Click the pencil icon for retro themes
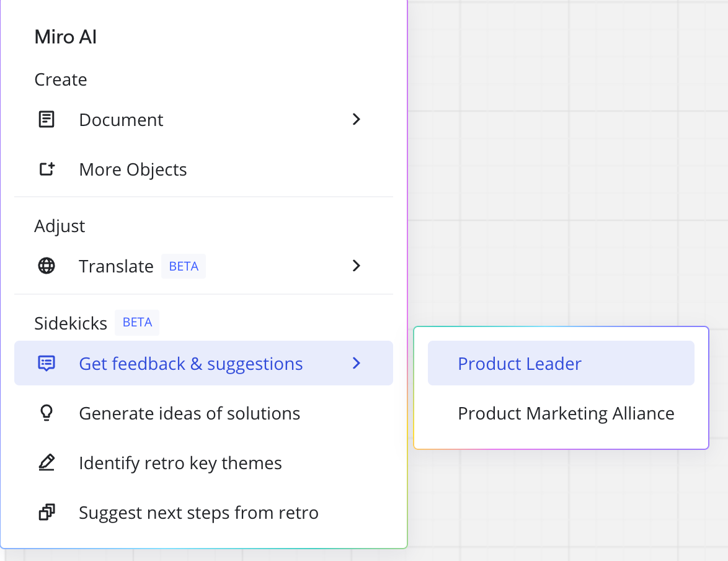This screenshot has width=728, height=561. point(47,463)
